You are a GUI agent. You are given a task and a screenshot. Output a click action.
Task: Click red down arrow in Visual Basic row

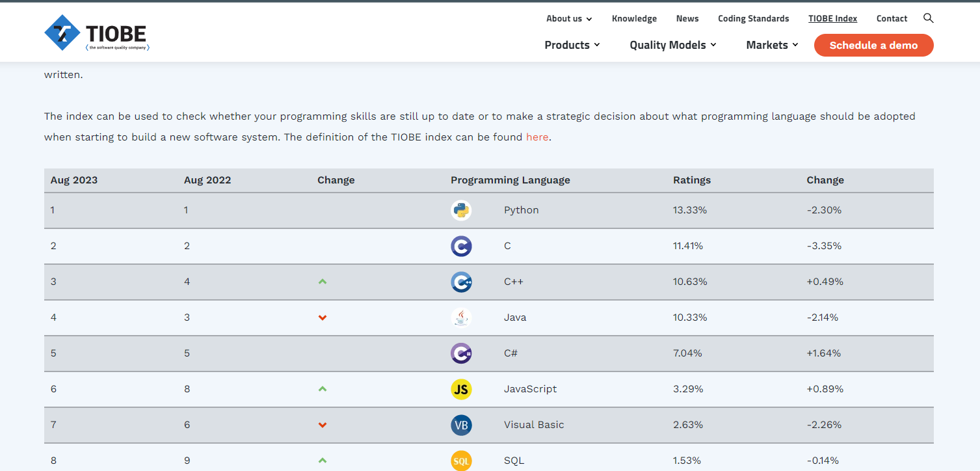pyautogui.click(x=323, y=425)
